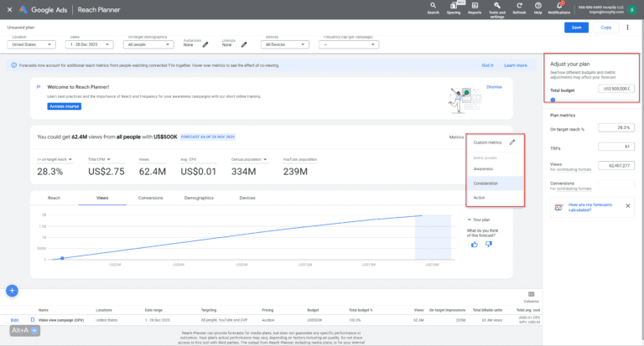Viewport: 644px width, 346px height.
Task: Choose the Action metric preset
Action: coord(495,198)
